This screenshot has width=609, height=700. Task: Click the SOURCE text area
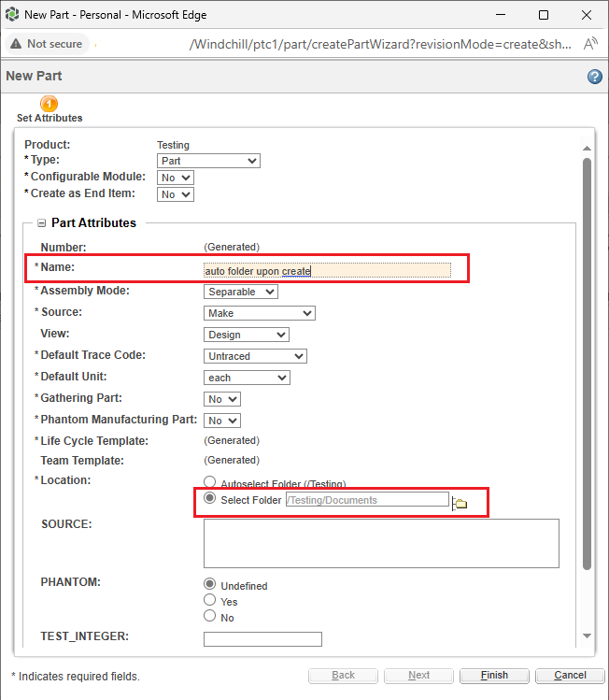click(381, 543)
